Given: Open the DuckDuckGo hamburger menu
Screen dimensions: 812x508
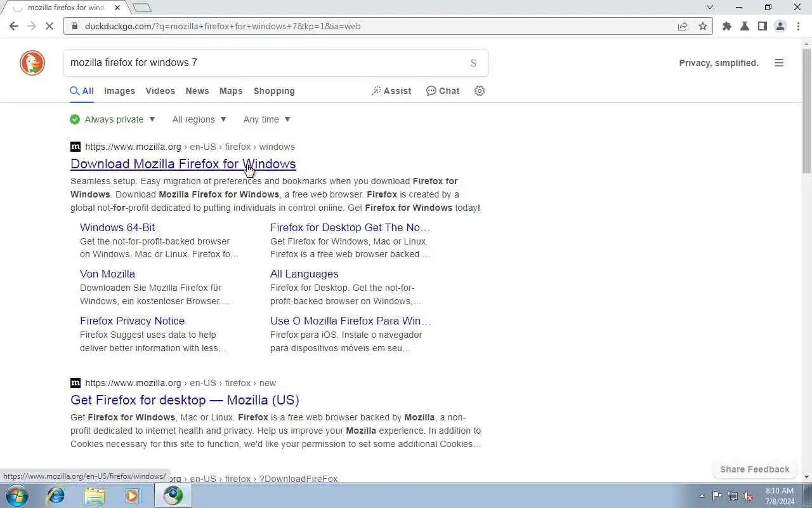Looking at the screenshot, I should (779, 63).
